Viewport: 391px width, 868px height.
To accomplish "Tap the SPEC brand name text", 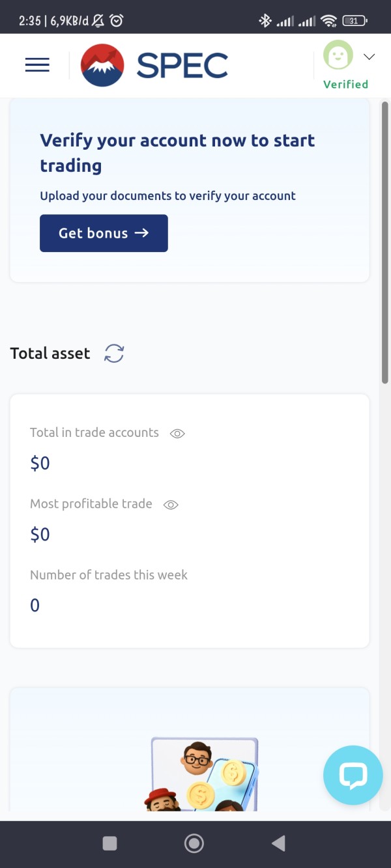I will tap(182, 65).
